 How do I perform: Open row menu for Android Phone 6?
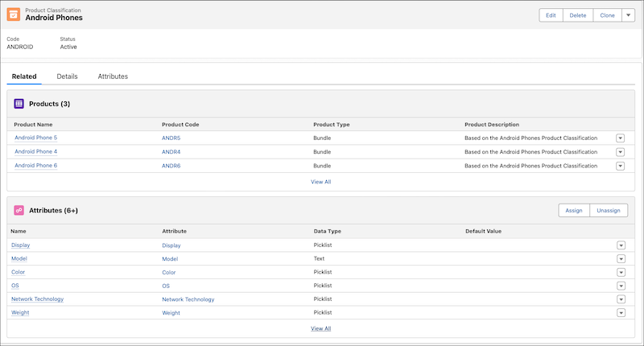click(x=620, y=167)
